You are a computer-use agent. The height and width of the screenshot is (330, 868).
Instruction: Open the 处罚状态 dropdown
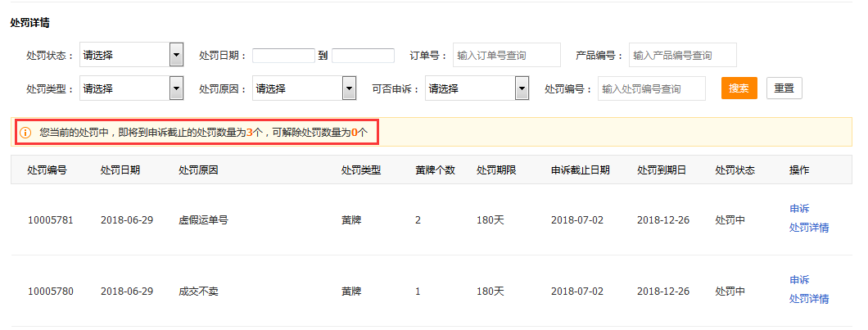click(x=132, y=56)
